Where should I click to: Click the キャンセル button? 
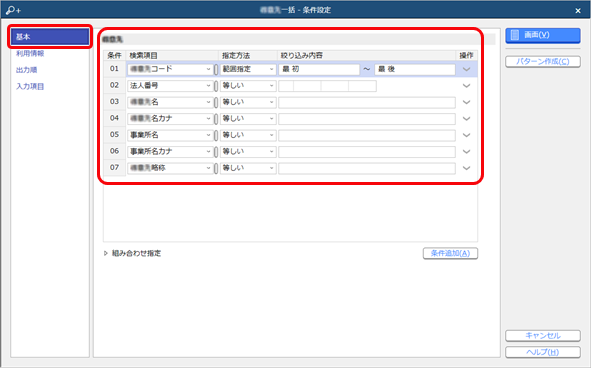[x=543, y=336]
